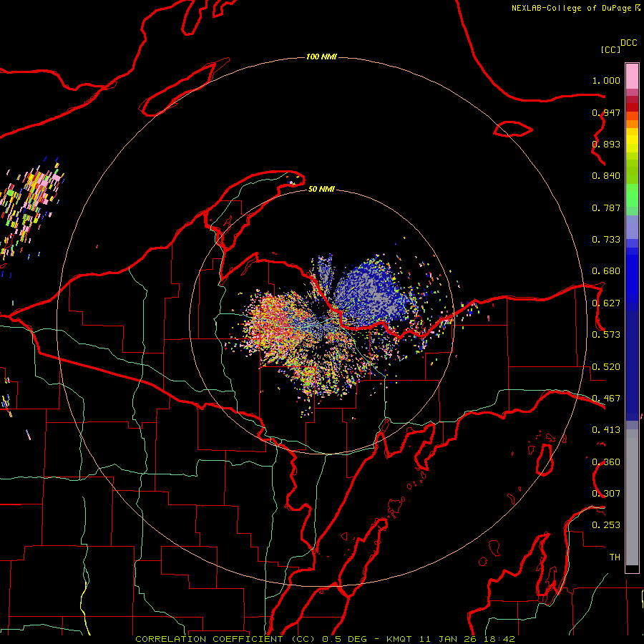
Task: Click the 0.680 legend value
Action: 606,271
